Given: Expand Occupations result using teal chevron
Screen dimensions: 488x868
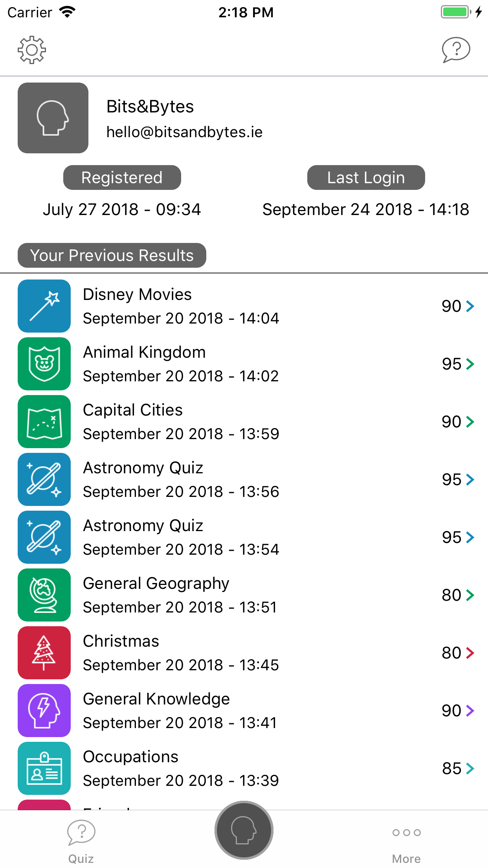Looking at the screenshot, I should coord(470,769).
